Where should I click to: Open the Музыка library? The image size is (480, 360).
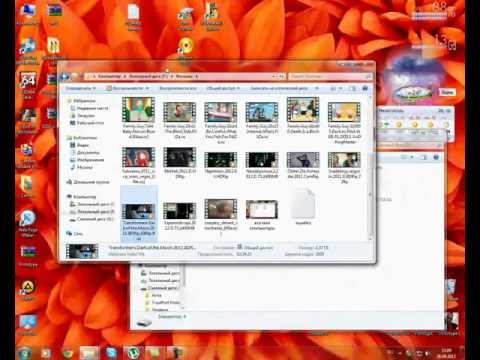click(x=82, y=167)
